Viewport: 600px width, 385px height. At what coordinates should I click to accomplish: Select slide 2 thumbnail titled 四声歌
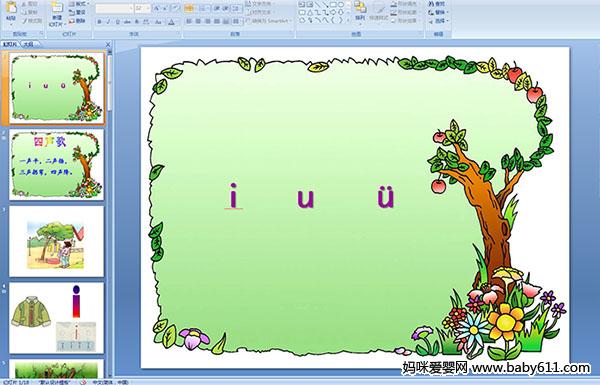click(56, 165)
